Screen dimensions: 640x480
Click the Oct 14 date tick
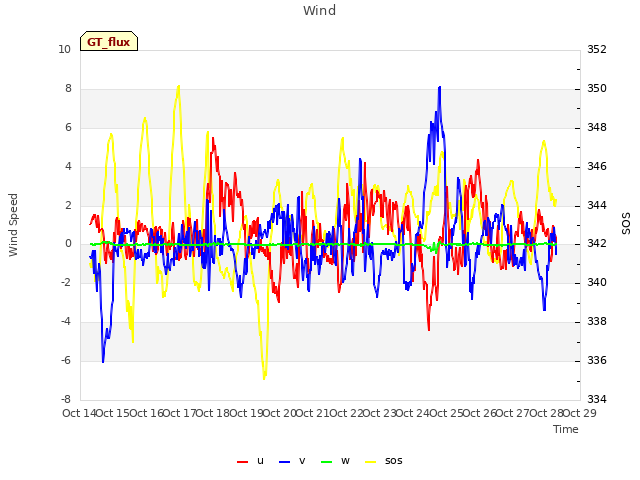click(x=79, y=413)
